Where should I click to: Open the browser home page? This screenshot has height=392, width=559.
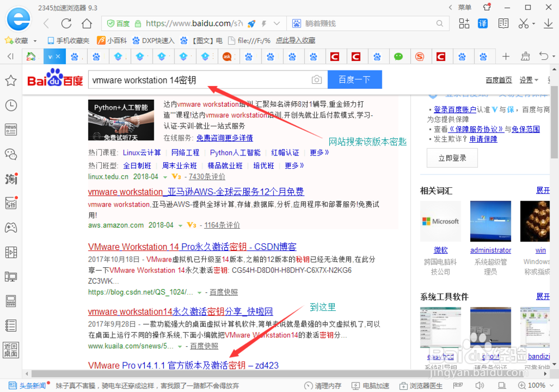tap(87, 23)
